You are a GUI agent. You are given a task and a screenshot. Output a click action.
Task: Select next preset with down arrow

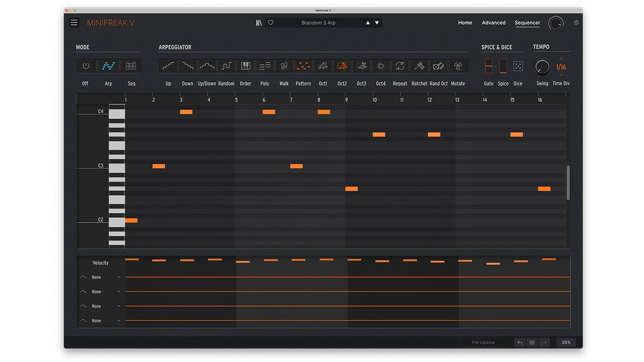point(377,23)
